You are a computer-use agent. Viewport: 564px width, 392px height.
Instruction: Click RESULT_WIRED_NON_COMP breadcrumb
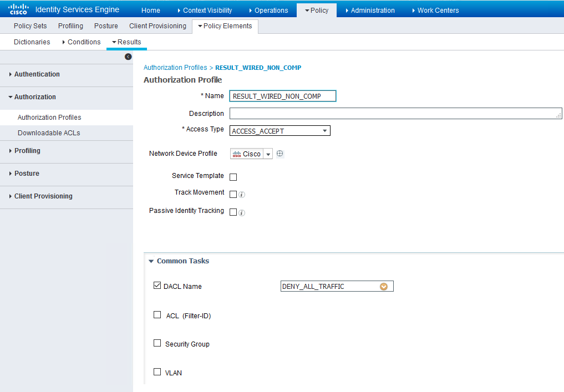tap(258, 68)
